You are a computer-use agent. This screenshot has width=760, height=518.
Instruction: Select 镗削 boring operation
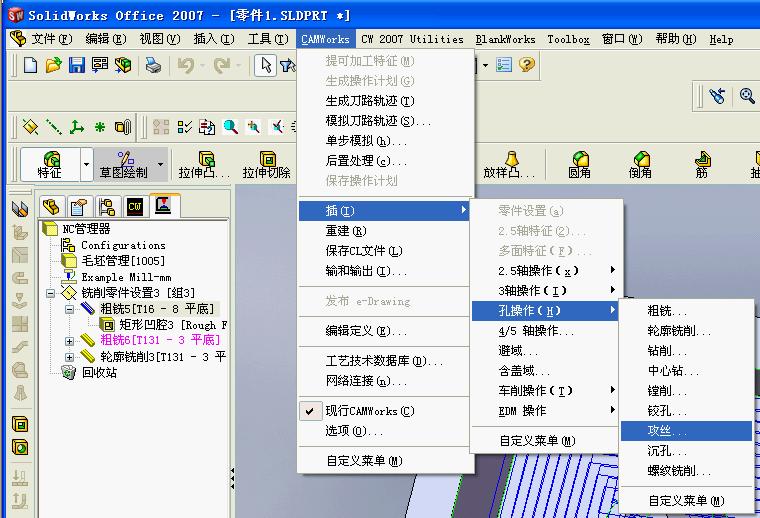pos(686,391)
